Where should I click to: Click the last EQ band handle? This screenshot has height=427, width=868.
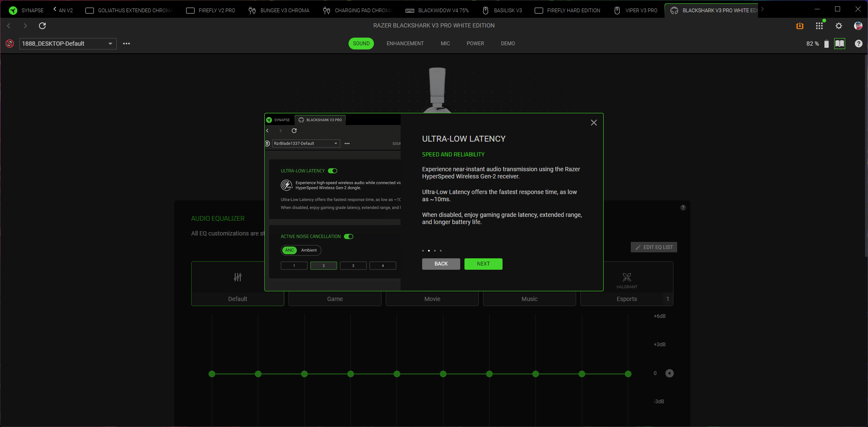click(628, 374)
